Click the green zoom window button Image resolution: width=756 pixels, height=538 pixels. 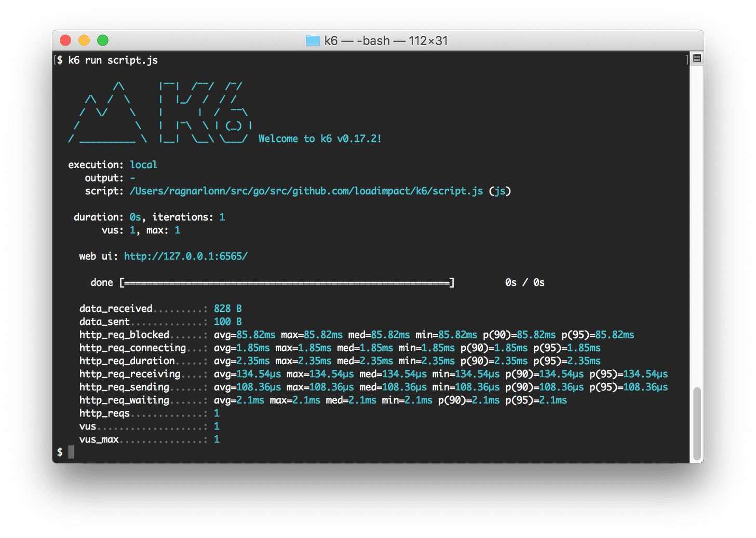tap(103, 40)
